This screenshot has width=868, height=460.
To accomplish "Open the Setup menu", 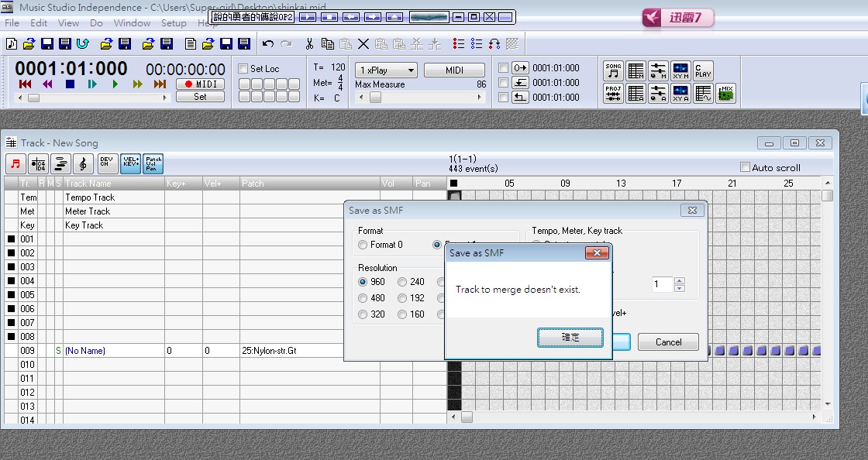I will tap(174, 22).
